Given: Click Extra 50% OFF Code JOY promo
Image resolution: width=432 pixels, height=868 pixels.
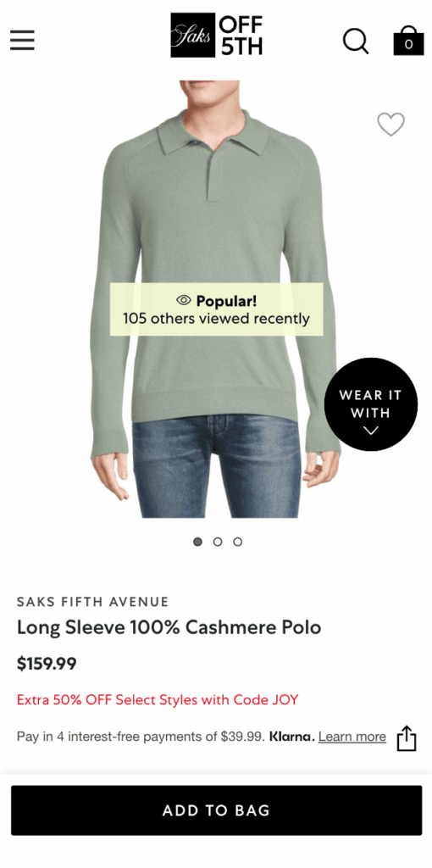Looking at the screenshot, I should pos(158,699).
